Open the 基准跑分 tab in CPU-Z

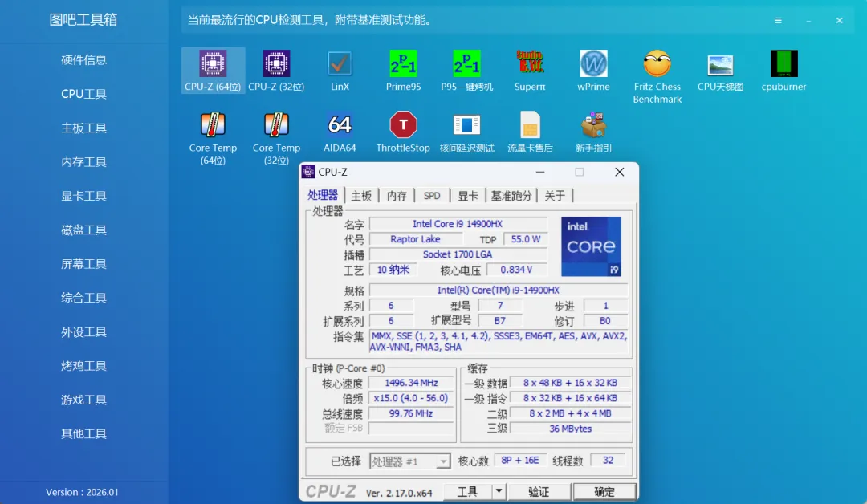[x=511, y=196]
